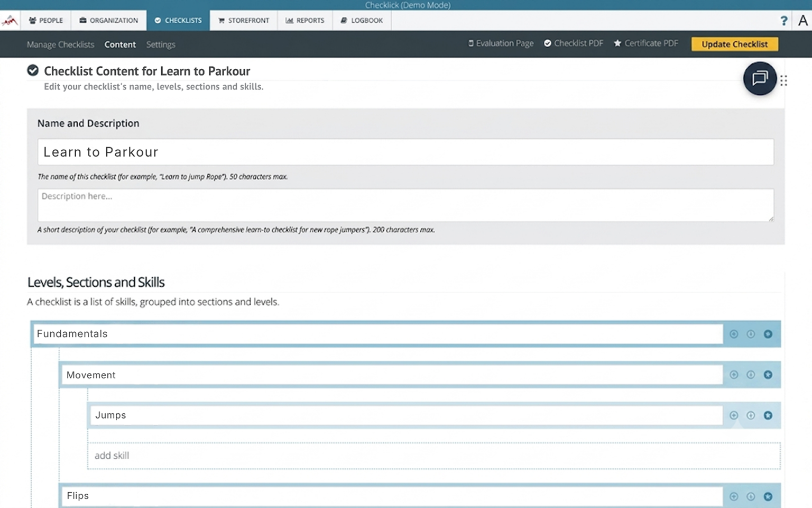Open the chat bubble widget
Screen dimensions: 812x508
760,79
